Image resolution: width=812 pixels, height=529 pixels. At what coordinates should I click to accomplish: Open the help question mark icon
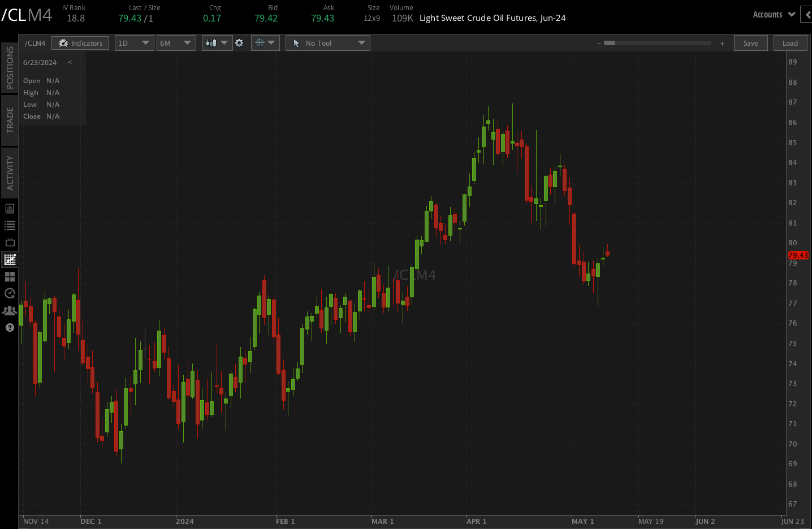point(9,327)
